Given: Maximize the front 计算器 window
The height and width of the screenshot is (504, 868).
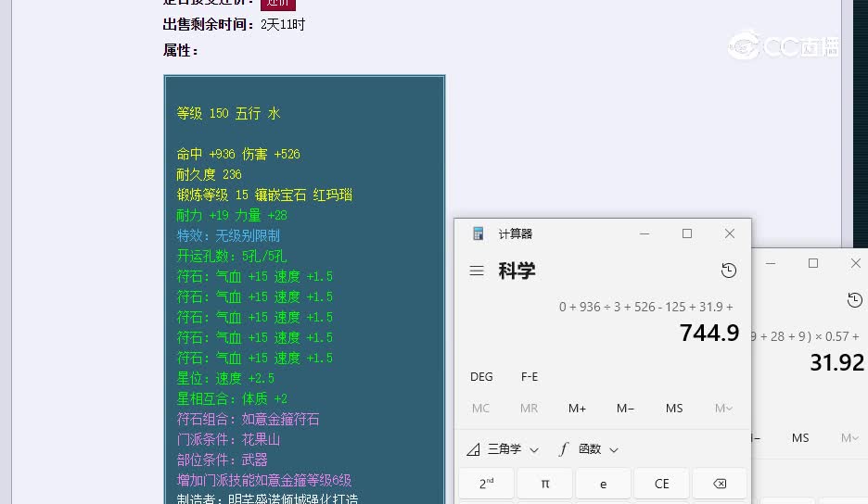Looking at the screenshot, I should [x=687, y=233].
